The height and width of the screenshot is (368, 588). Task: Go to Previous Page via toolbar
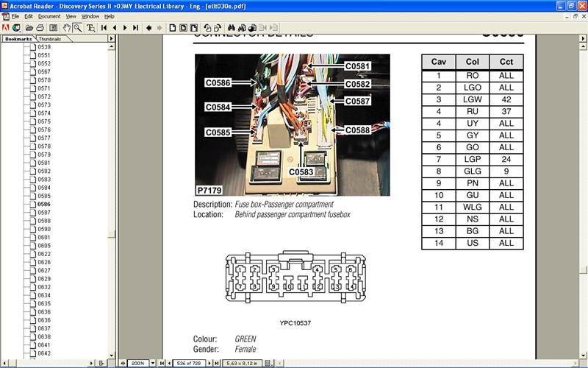115,28
